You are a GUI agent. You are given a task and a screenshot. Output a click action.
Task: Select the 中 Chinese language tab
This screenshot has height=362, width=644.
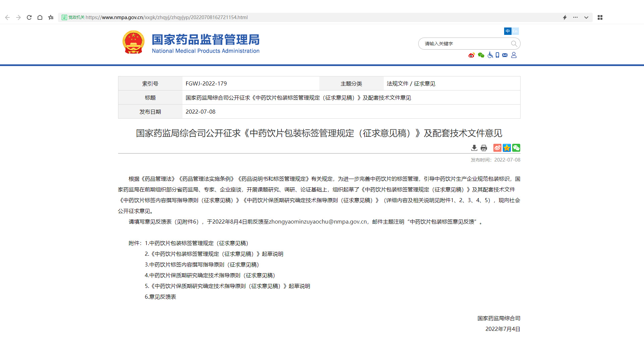[x=508, y=31]
